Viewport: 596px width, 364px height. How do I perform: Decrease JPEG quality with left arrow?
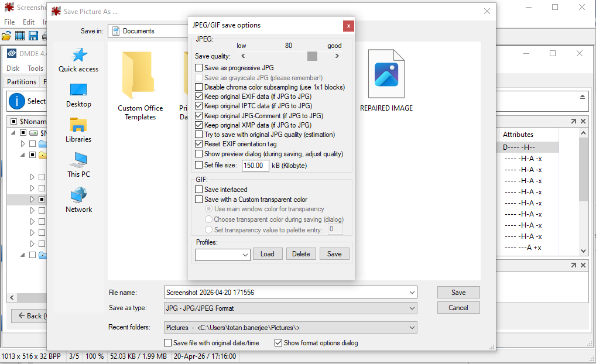[244, 56]
